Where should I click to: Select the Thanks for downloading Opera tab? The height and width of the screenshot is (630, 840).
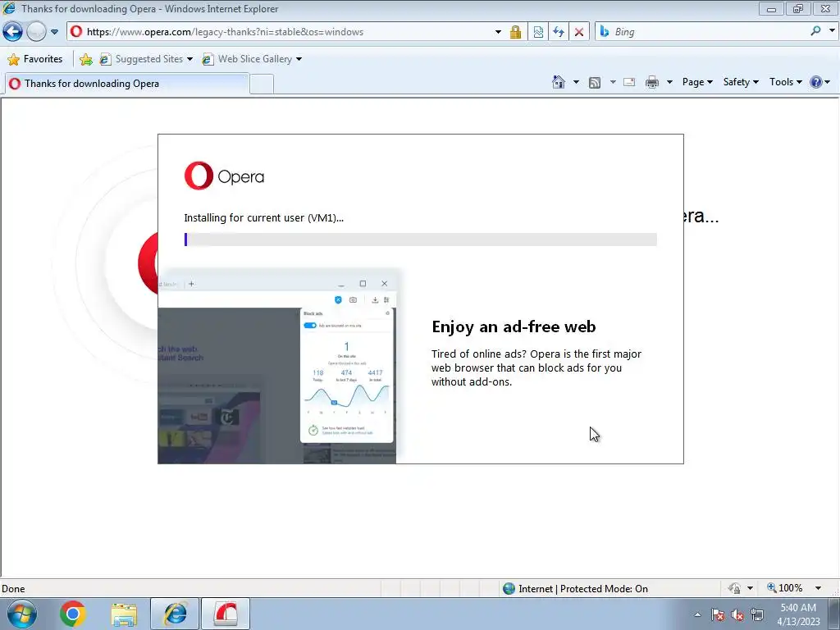[126, 84]
